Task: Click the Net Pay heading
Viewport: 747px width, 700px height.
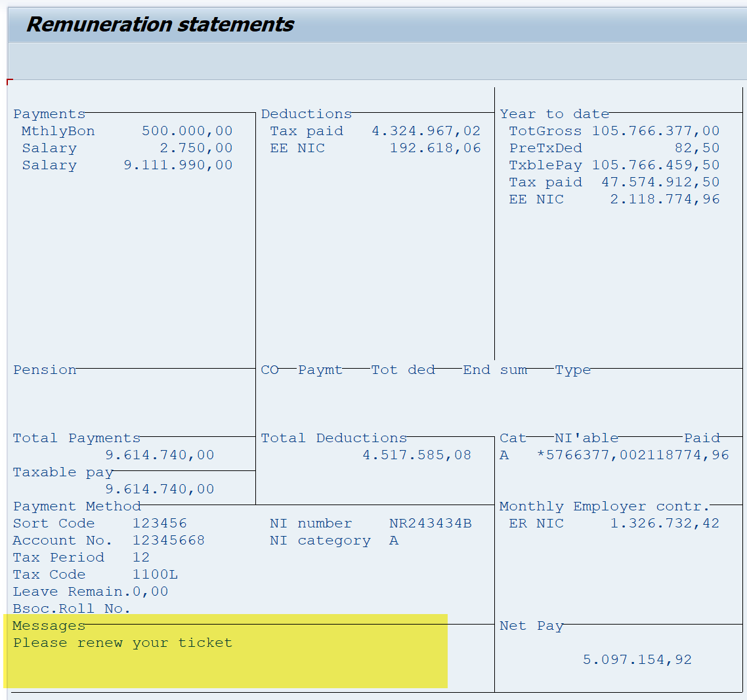Action: 532,626
